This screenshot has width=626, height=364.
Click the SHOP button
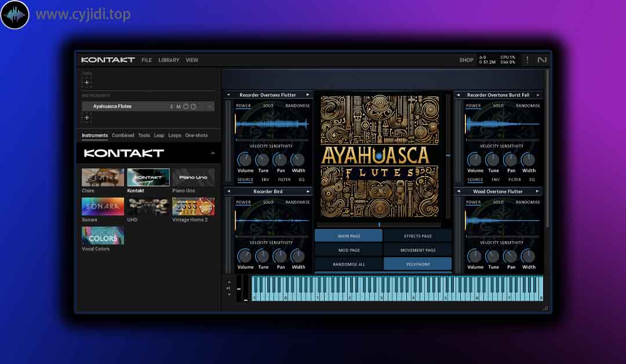466,60
